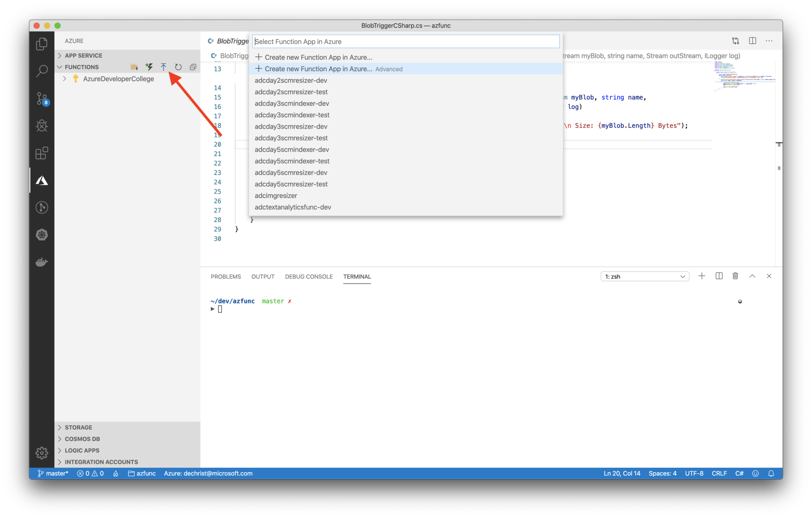Click the Create Function lightning icon
812x518 pixels.
click(x=149, y=67)
